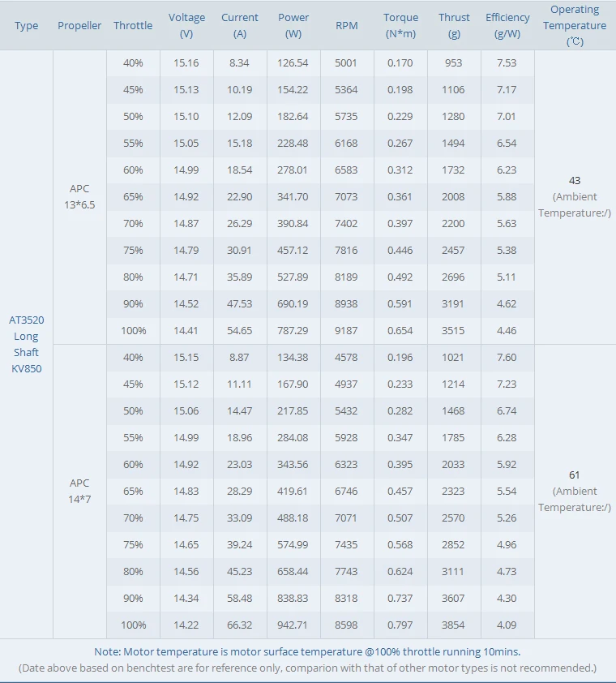The width and height of the screenshot is (616, 683).
Task: Click the Power (W) column header
Action: tap(293, 26)
